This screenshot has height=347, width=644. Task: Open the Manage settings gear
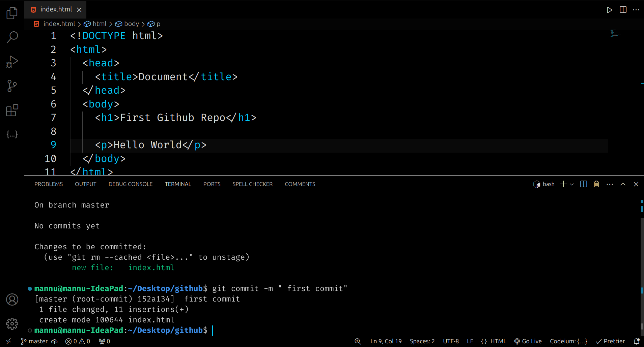(x=12, y=324)
